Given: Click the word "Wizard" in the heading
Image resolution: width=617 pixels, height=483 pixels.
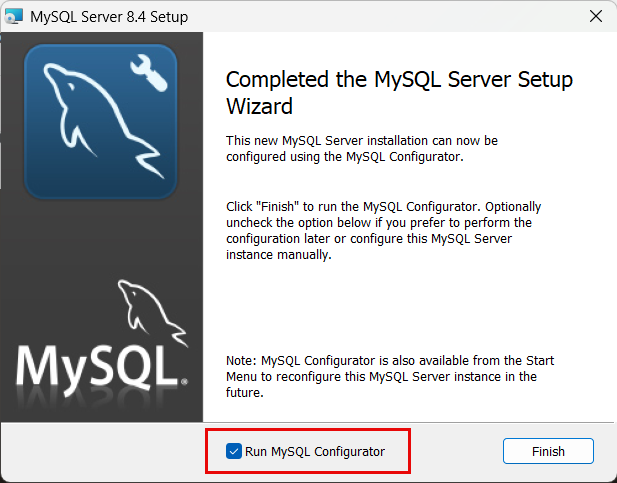Looking at the screenshot, I should [x=258, y=105].
